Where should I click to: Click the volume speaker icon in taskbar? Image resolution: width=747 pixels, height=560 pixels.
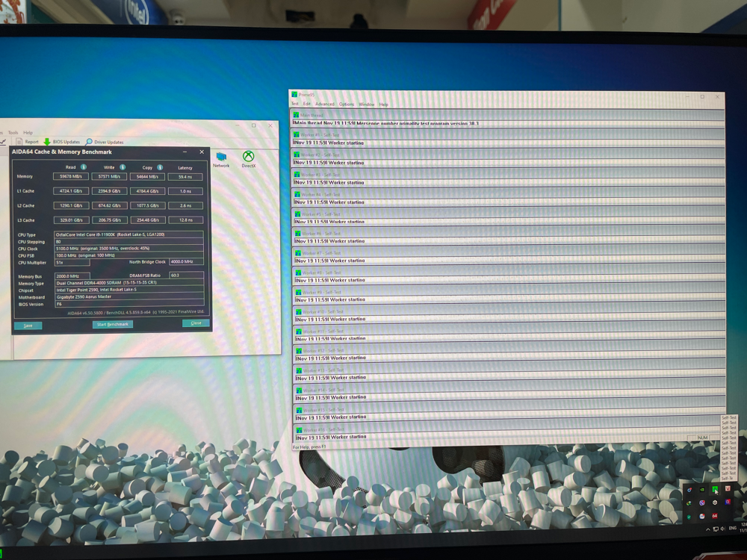[x=722, y=529]
